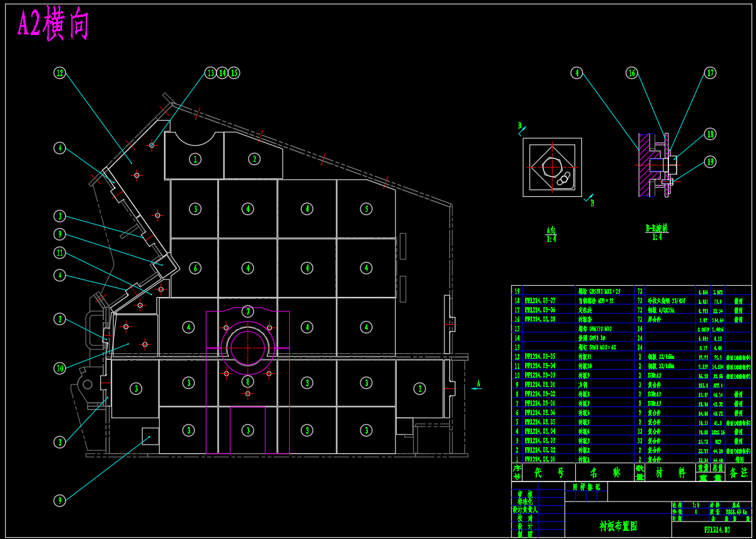This screenshot has width=756, height=539.
Task: Select balloon callout number 16
Action: click(x=632, y=73)
